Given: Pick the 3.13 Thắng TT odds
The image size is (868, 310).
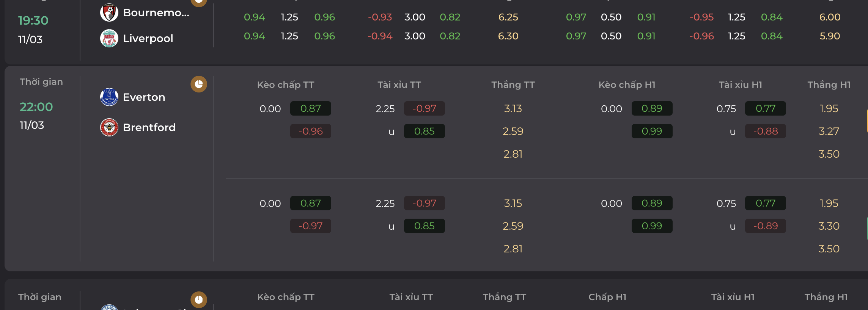Looking at the screenshot, I should point(513,108).
